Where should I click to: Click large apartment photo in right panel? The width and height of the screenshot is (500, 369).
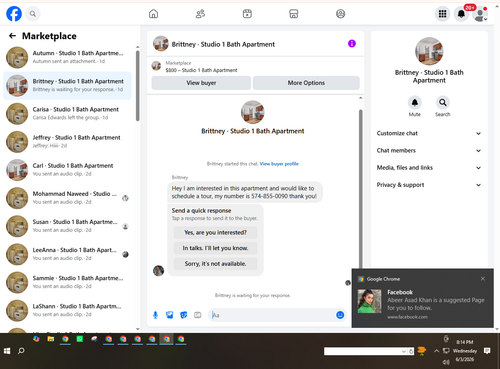429,51
